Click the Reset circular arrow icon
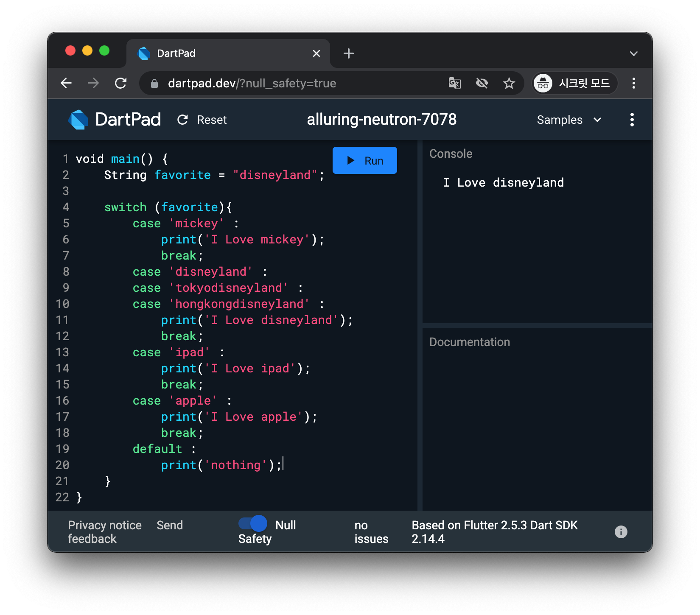Viewport: 700px width, 615px height. (x=183, y=120)
